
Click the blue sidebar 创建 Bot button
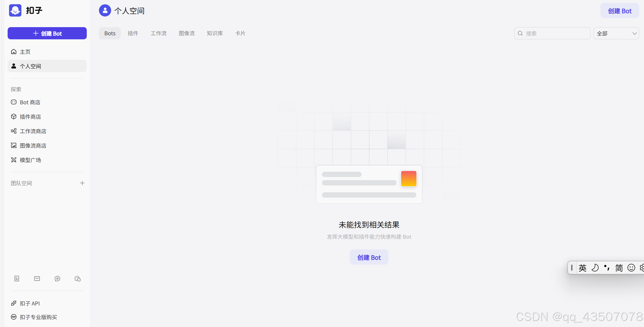pyautogui.click(x=47, y=33)
